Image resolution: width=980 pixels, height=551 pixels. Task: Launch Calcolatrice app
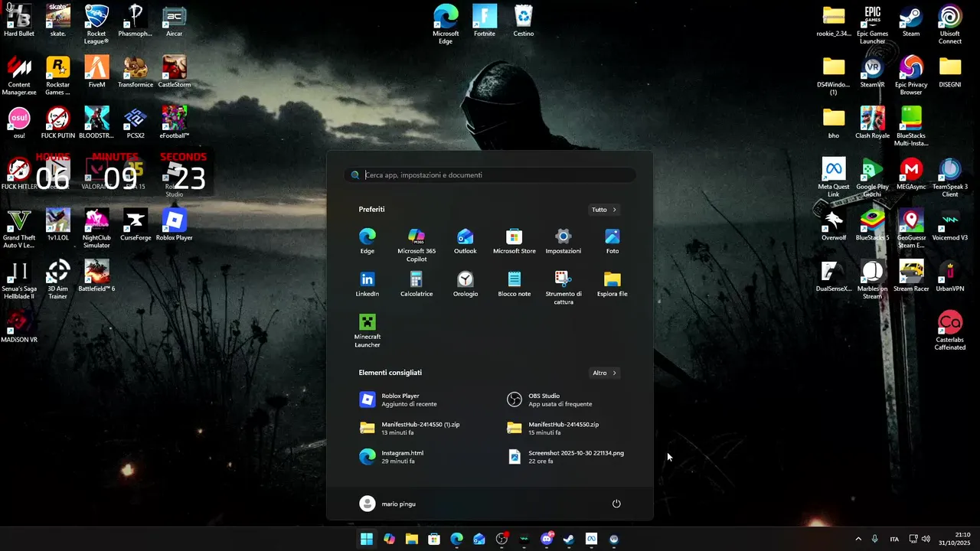416,284
